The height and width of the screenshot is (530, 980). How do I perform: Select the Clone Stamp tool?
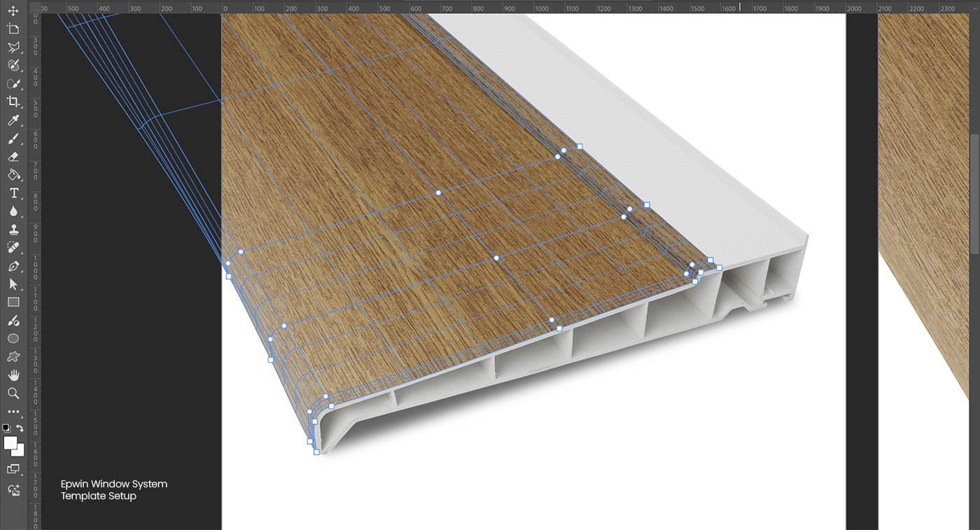point(13,229)
